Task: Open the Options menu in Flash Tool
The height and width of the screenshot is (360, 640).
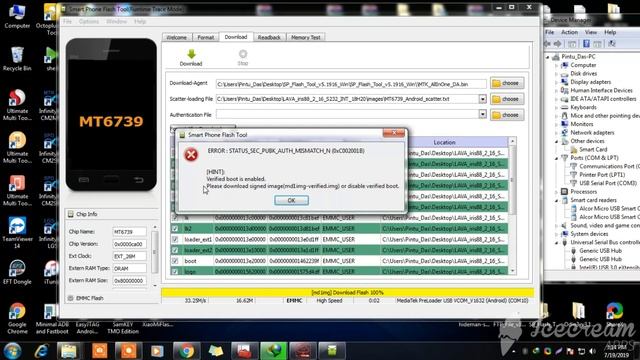Action: 89,21
